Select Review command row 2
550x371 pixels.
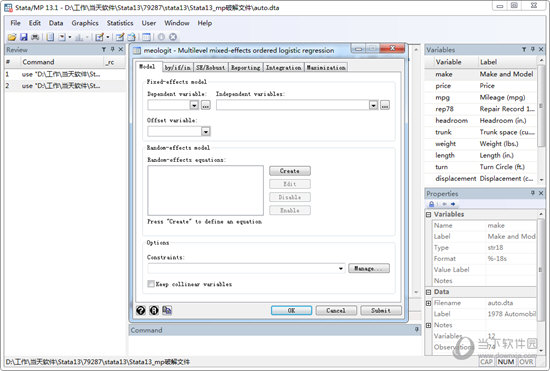[65, 86]
